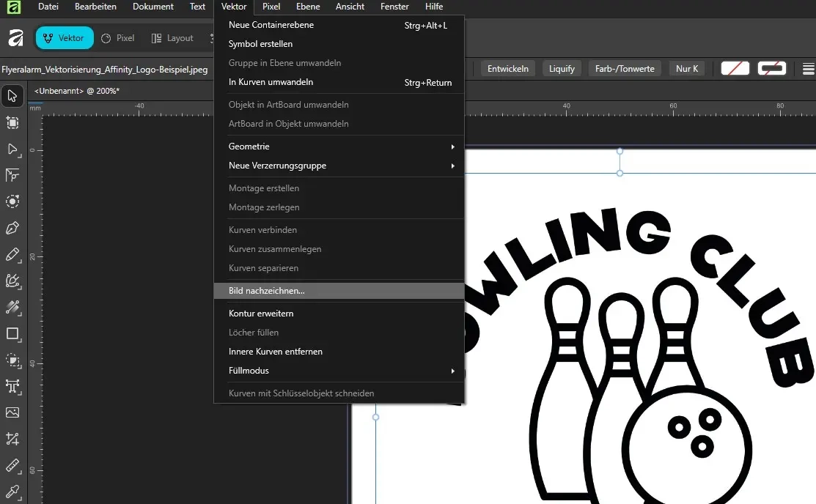Click the Farb-/Tonwerte button
The image size is (816, 504).
pos(625,69)
